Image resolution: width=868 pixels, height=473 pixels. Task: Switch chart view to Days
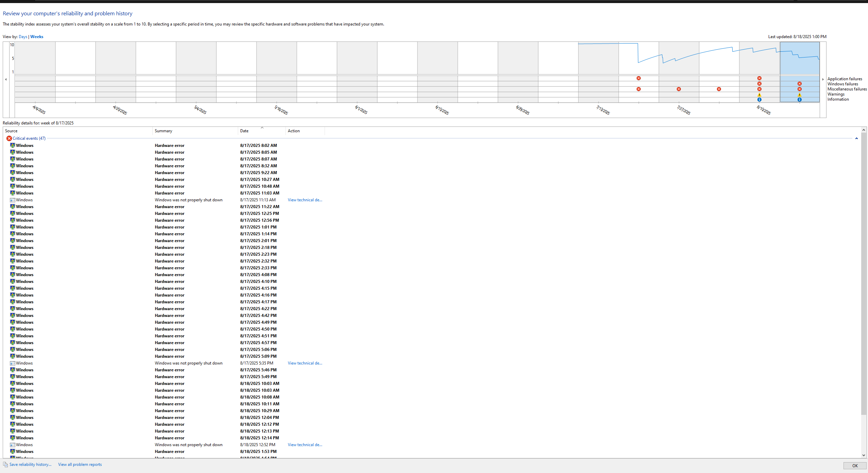23,37
